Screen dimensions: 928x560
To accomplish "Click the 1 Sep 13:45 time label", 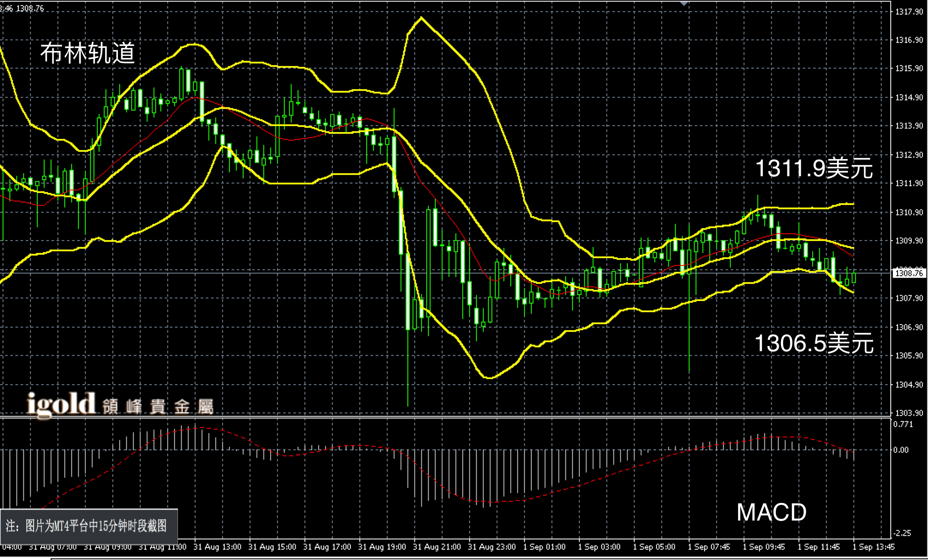I will click(873, 547).
